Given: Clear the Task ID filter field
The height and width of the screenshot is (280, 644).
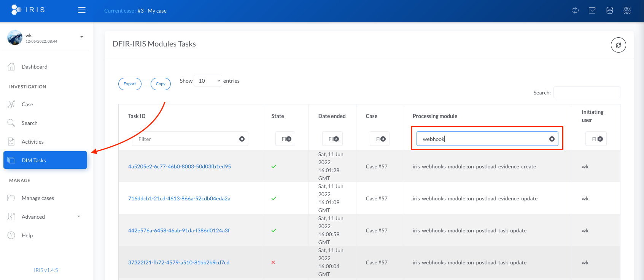Looking at the screenshot, I should pyautogui.click(x=242, y=139).
